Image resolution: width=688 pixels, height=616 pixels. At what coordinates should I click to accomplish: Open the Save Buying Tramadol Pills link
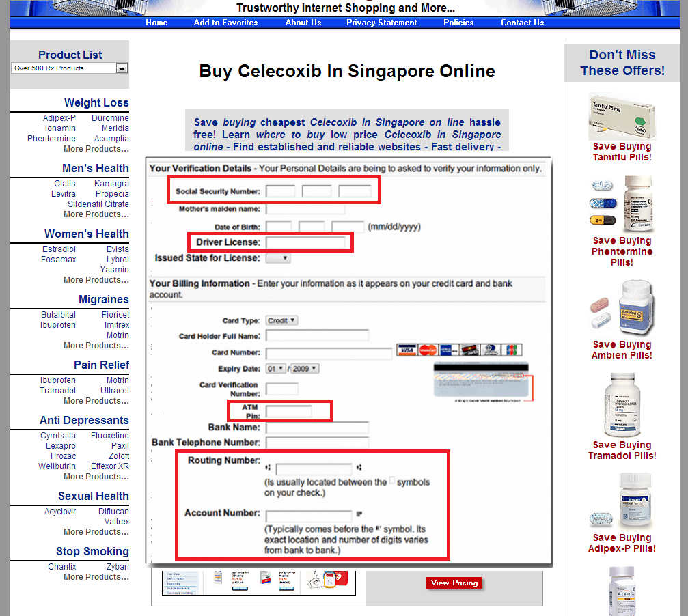622,450
